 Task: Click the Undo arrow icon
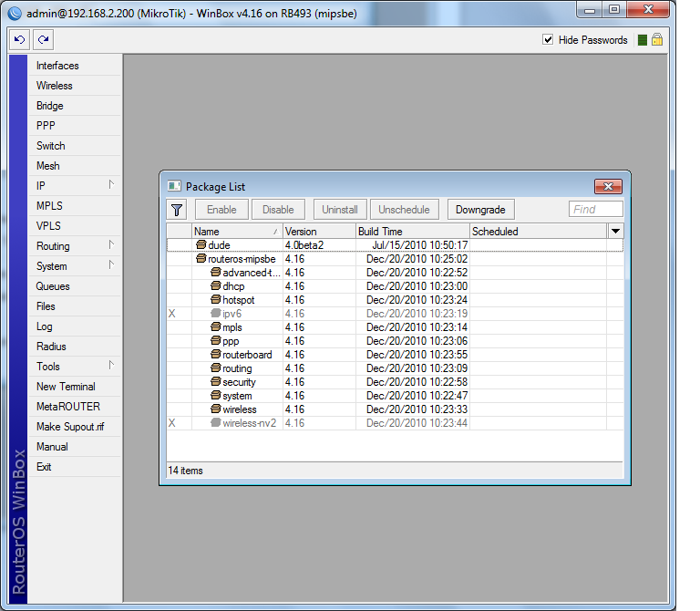(x=20, y=40)
